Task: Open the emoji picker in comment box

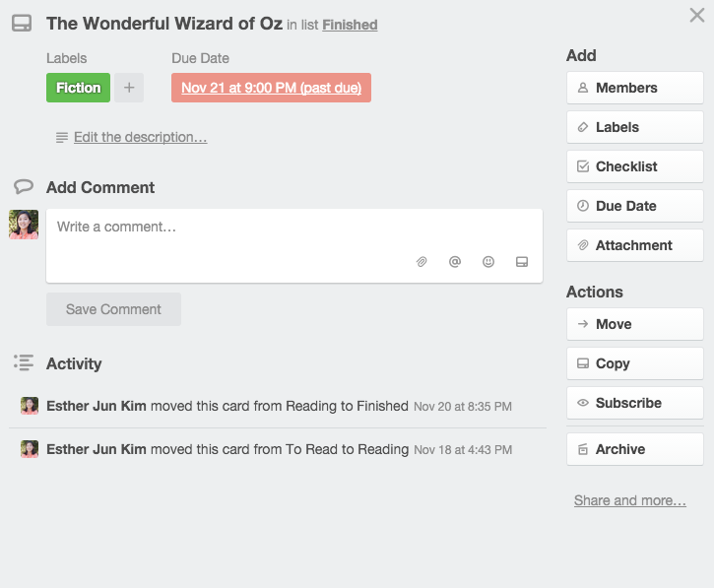Action: pyautogui.click(x=488, y=262)
